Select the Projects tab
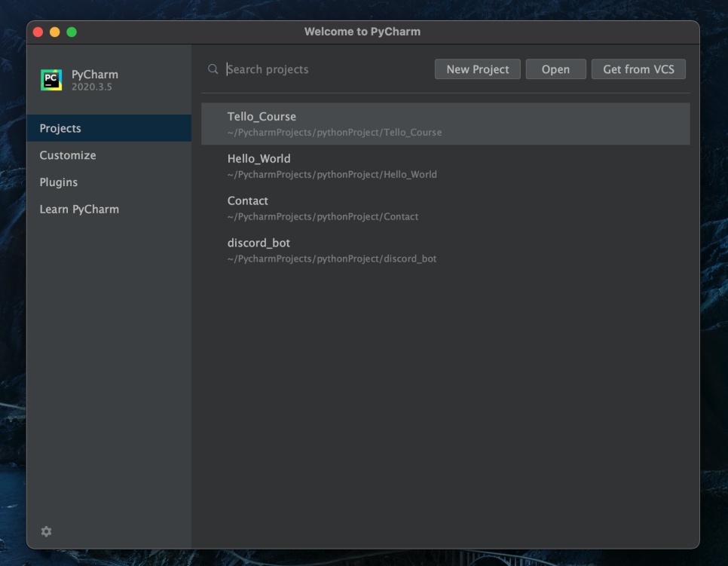The height and width of the screenshot is (566, 728). tap(109, 128)
